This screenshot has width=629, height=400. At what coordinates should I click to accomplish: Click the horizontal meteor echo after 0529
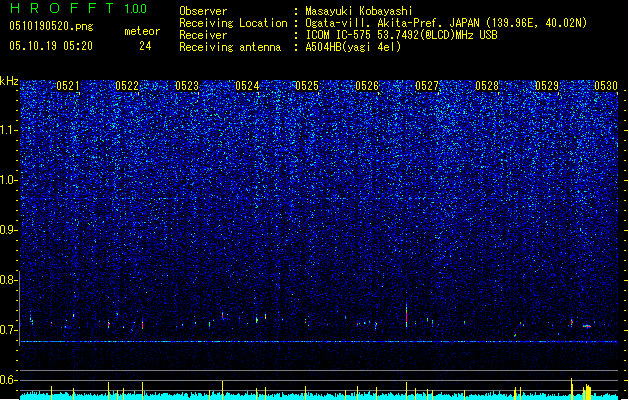pos(587,327)
